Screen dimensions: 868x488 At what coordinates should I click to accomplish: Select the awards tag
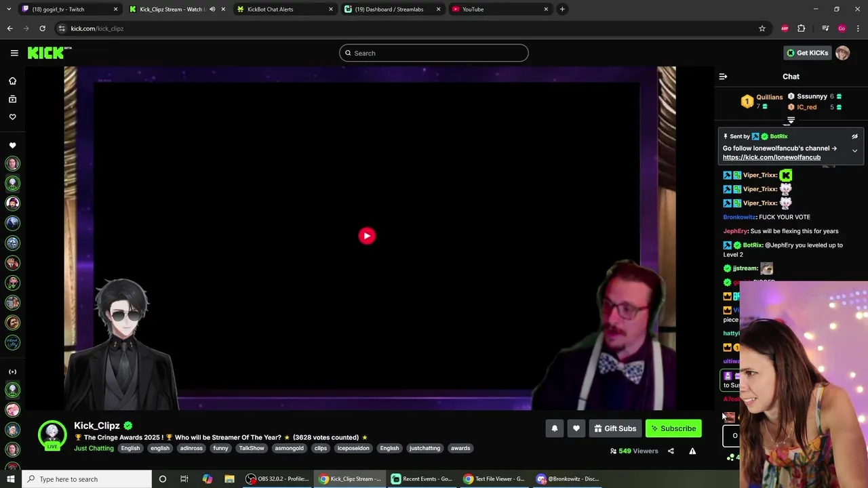pos(460,448)
